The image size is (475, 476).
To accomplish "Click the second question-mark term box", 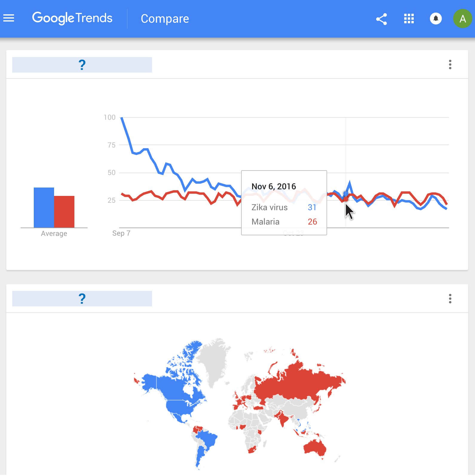I will 82,298.
